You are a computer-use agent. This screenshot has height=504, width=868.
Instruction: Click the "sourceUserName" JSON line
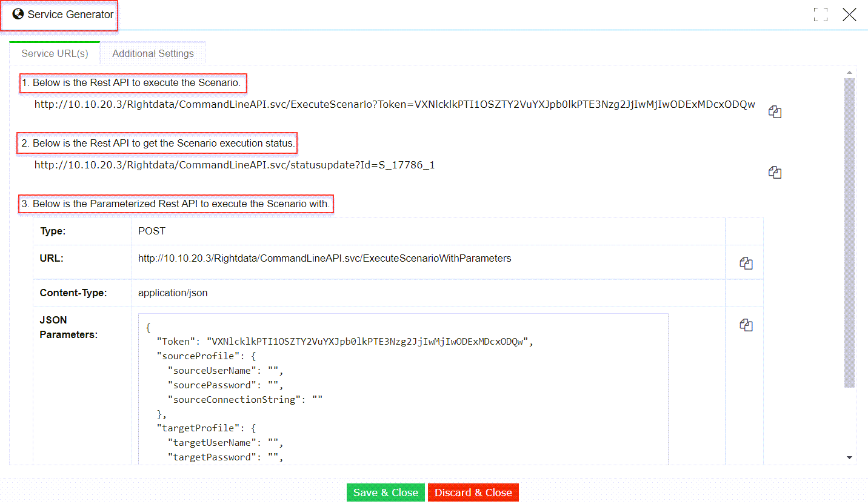click(225, 371)
